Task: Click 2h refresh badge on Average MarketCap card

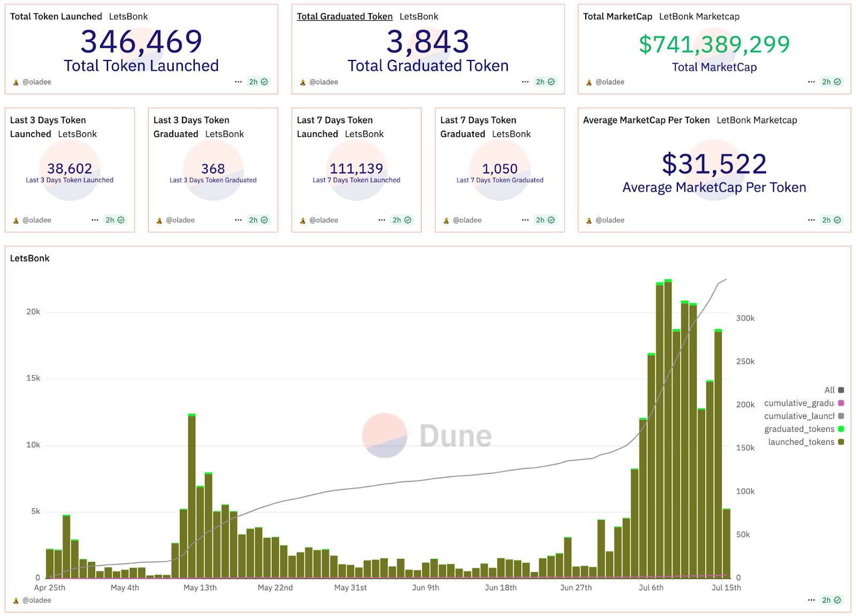Action: click(831, 220)
